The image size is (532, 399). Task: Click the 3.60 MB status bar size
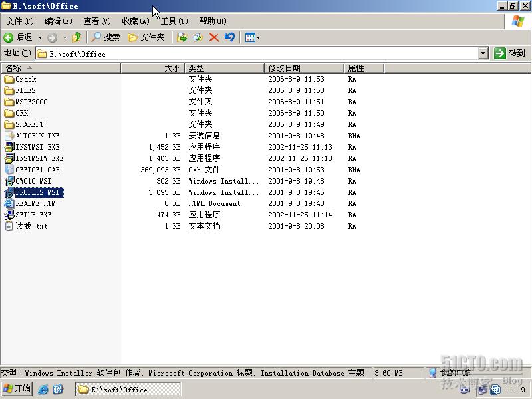388,373
